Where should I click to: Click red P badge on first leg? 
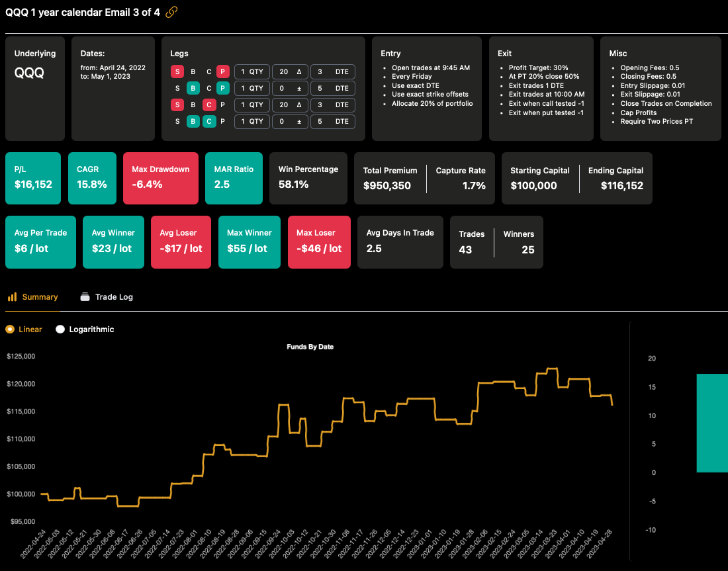click(x=222, y=71)
